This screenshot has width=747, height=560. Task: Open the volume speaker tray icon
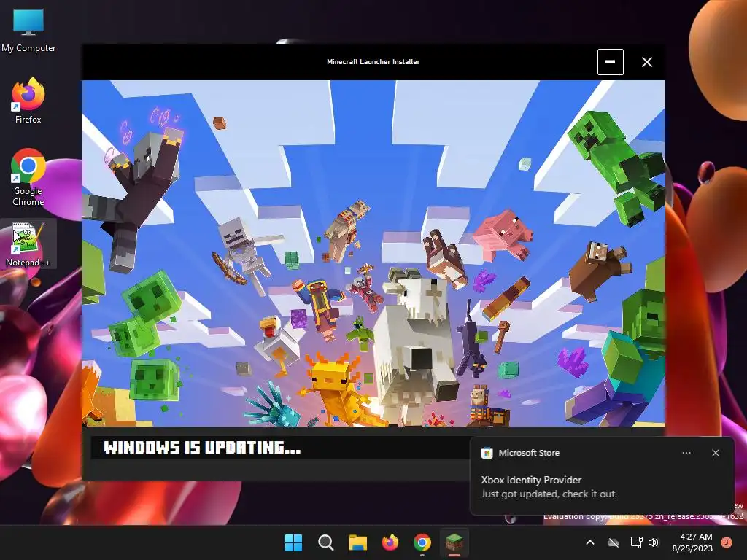(x=654, y=542)
